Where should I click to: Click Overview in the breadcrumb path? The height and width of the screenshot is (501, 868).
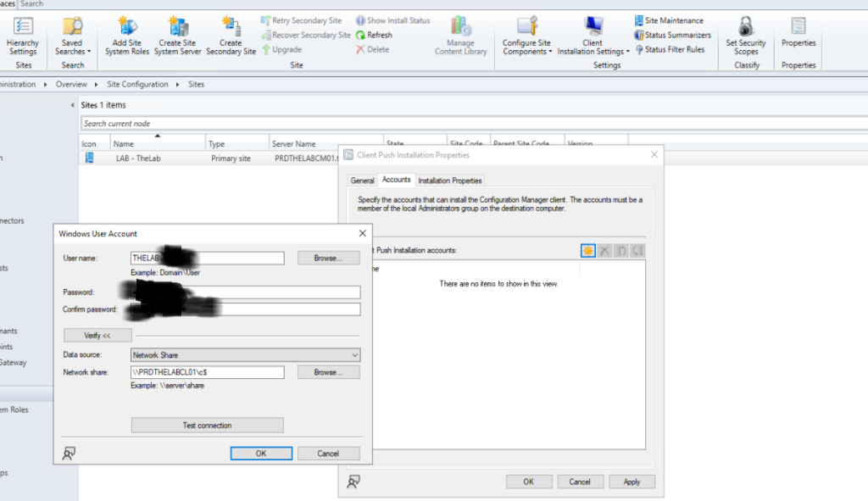click(x=71, y=84)
